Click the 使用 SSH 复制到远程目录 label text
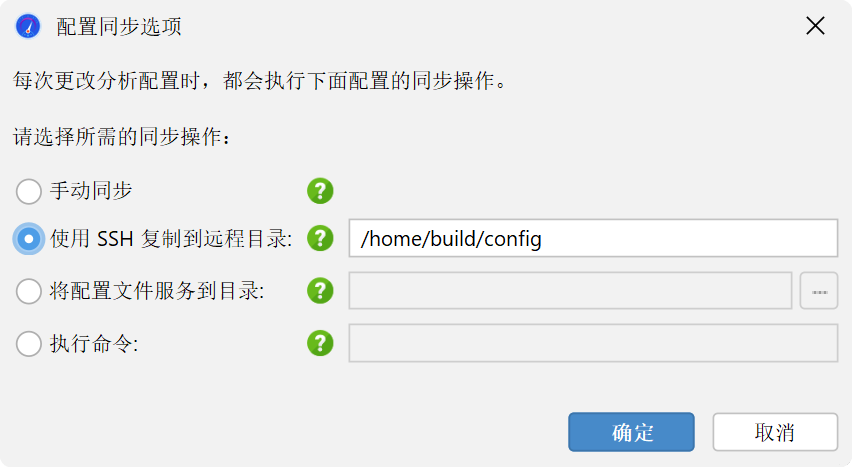This screenshot has width=852, height=467. (x=171, y=239)
